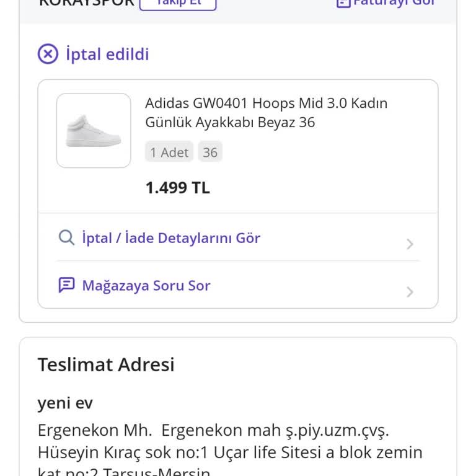Open the Faturayı Gör invoice link
This screenshot has width=476, height=476.
394,3
